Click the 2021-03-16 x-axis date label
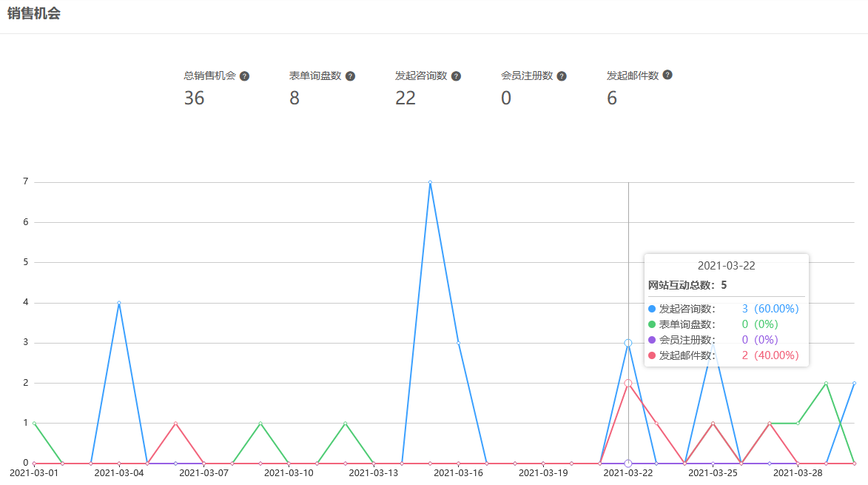 (458, 472)
